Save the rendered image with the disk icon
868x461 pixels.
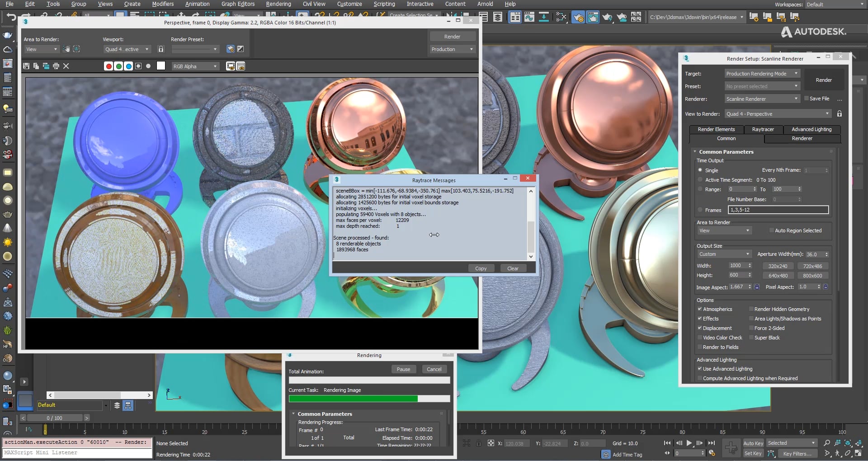pos(26,66)
